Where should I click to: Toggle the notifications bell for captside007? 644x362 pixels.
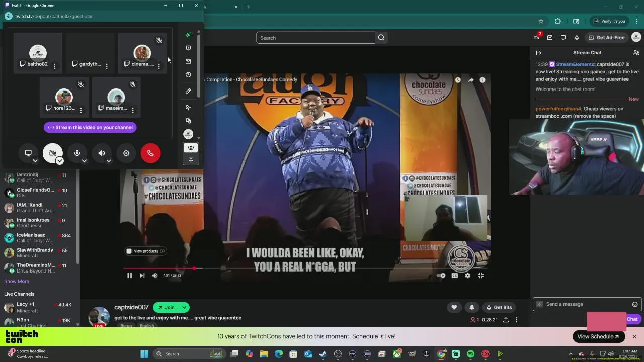472,307
